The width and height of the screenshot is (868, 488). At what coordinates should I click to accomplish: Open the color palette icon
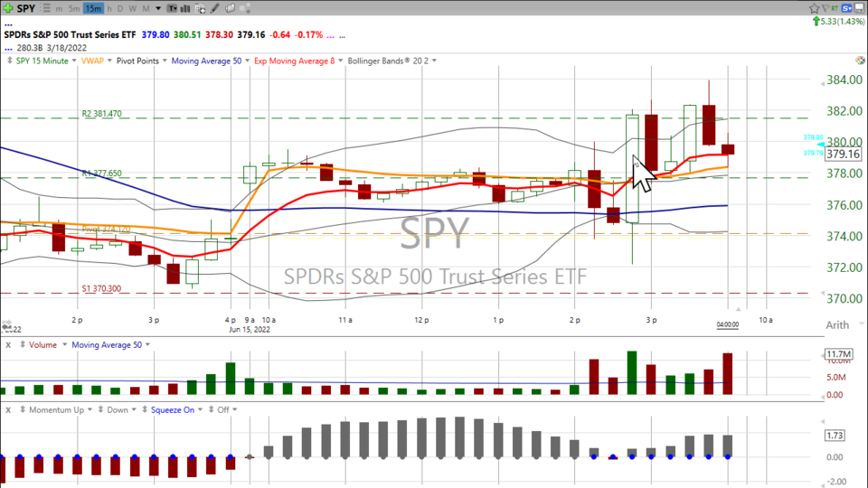[x=860, y=61]
